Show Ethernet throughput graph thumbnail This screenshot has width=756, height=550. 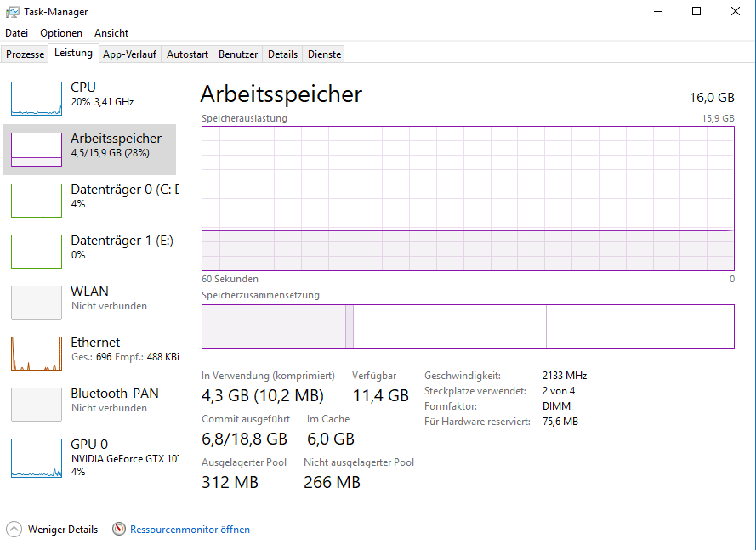37,354
